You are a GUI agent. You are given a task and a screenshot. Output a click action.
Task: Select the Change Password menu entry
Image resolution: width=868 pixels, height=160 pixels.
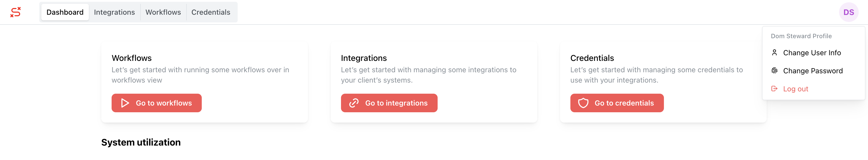(x=813, y=71)
